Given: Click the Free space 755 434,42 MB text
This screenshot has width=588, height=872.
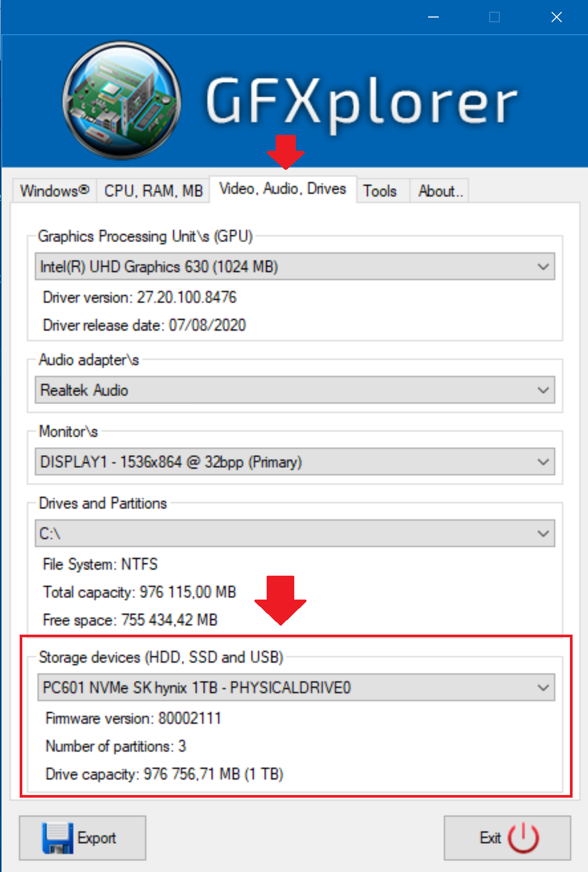Looking at the screenshot, I should [x=130, y=620].
